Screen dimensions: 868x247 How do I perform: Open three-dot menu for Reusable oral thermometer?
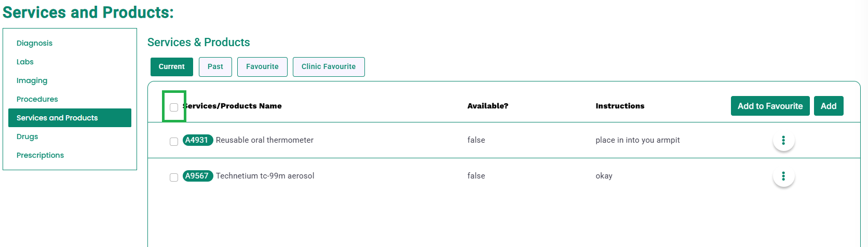tap(783, 140)
